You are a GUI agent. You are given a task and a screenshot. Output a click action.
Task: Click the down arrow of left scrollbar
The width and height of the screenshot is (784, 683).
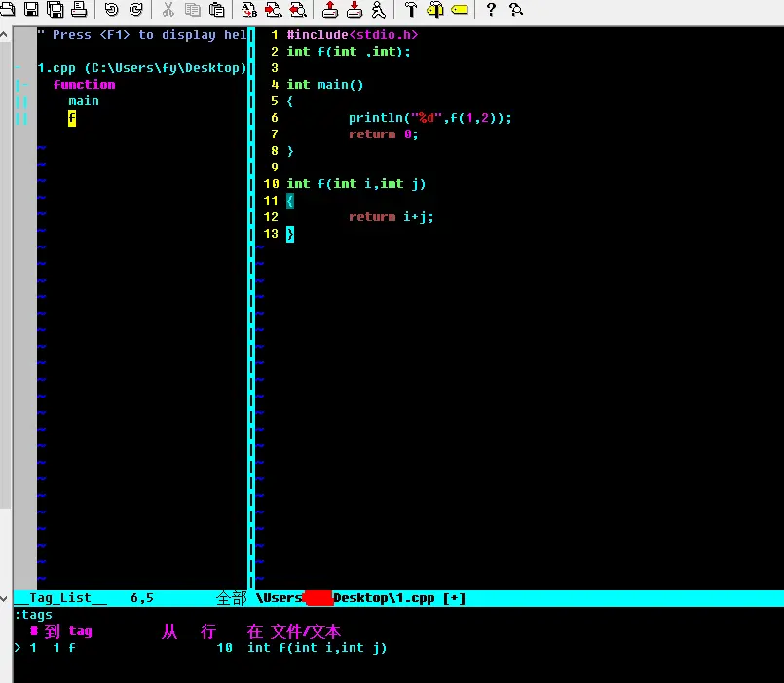[4, 598]
